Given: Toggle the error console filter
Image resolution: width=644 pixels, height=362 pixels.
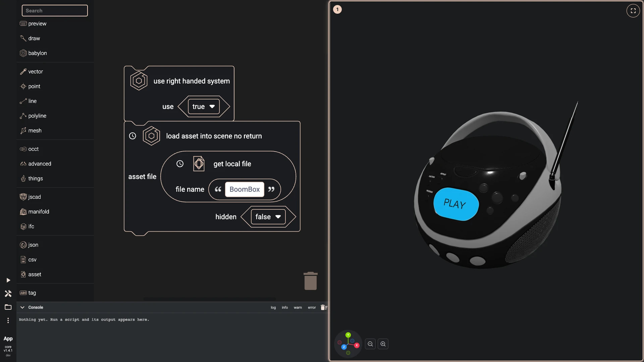Looking at the screenshot, I should click(x=312, y=307).
